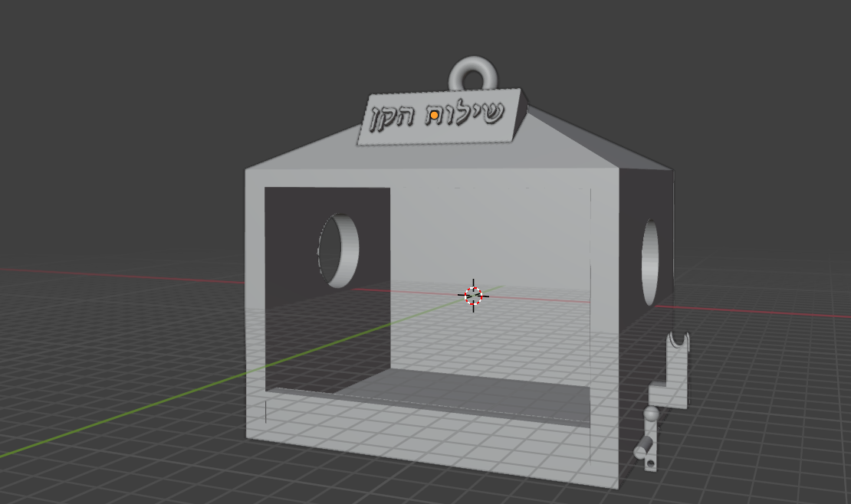Click the 3D cursor crosshair in the viewport
851x504 pixels.
tap(473, 296)
